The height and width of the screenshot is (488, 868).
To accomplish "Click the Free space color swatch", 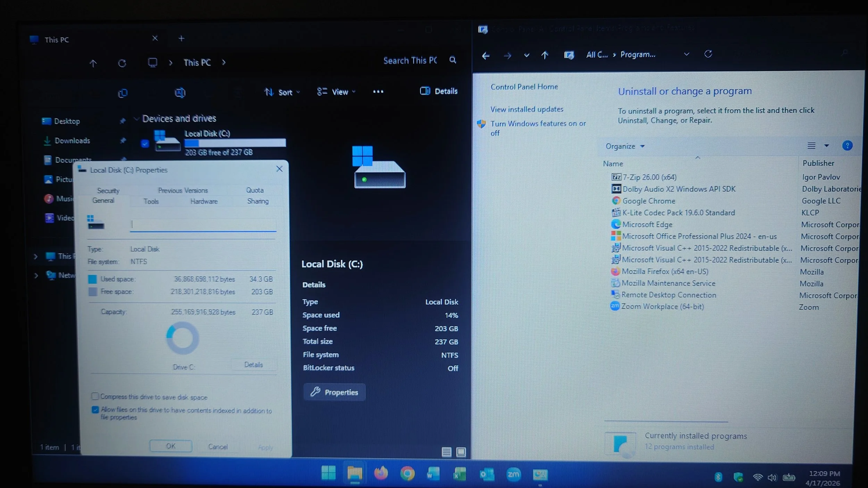I will [x=93, y=292].
